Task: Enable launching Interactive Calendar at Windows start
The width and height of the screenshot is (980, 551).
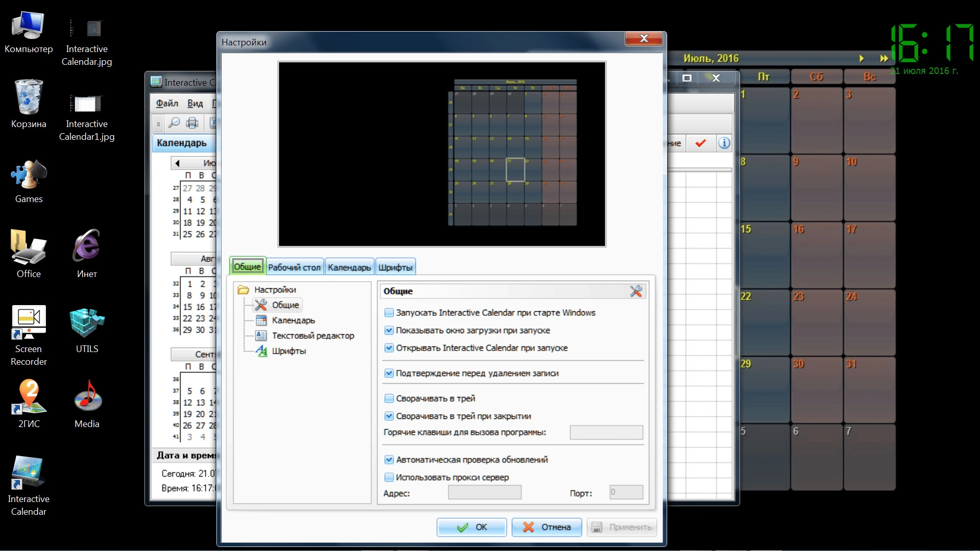Action: click(x=389, y=313)
